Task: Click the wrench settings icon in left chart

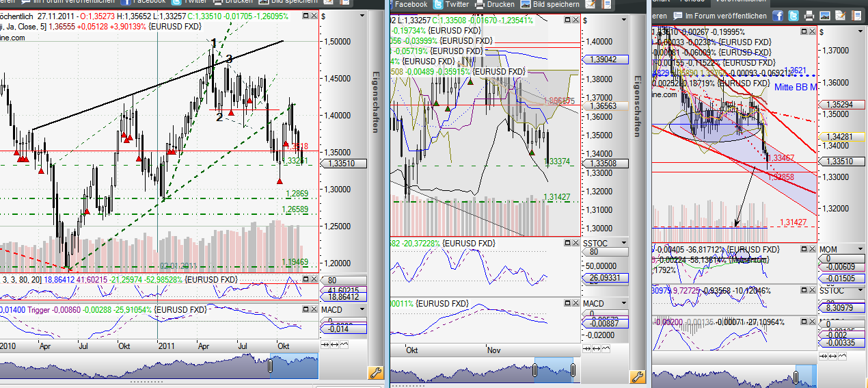Action: [375, 374]
